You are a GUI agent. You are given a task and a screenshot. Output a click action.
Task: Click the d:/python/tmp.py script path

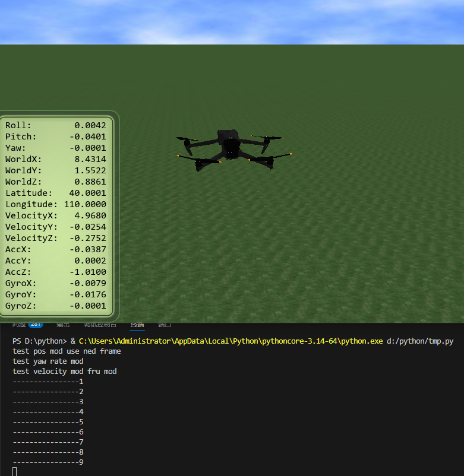point(420,341)
